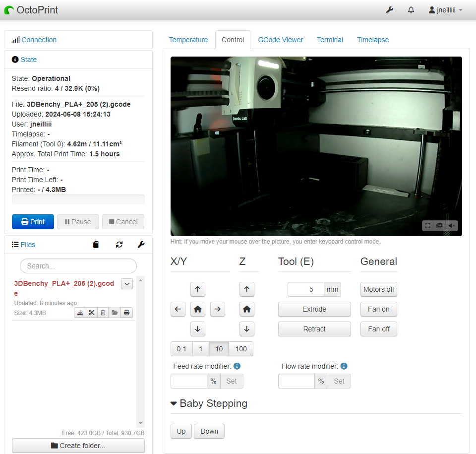Viewport: 476px width, 454px height.
Task: Download the 3DBenchy gcode file
Action: pyautogui.click(x=80, y=313)
